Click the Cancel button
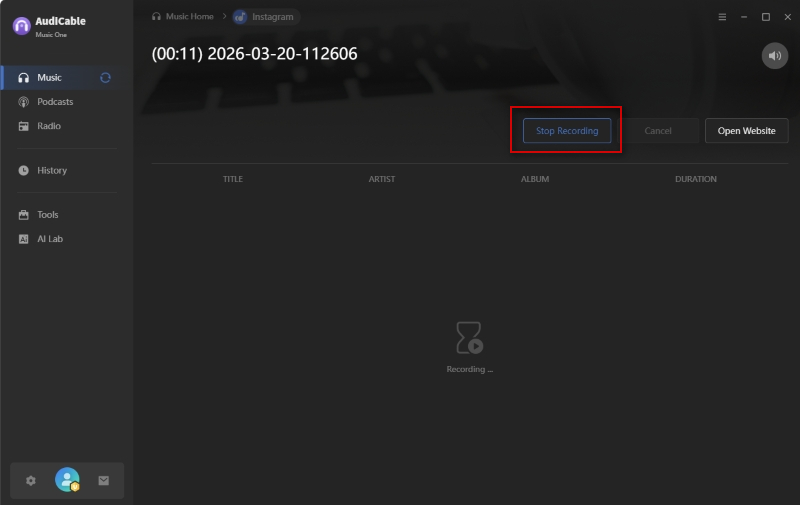The image size is (800, 505). (658, 131)
